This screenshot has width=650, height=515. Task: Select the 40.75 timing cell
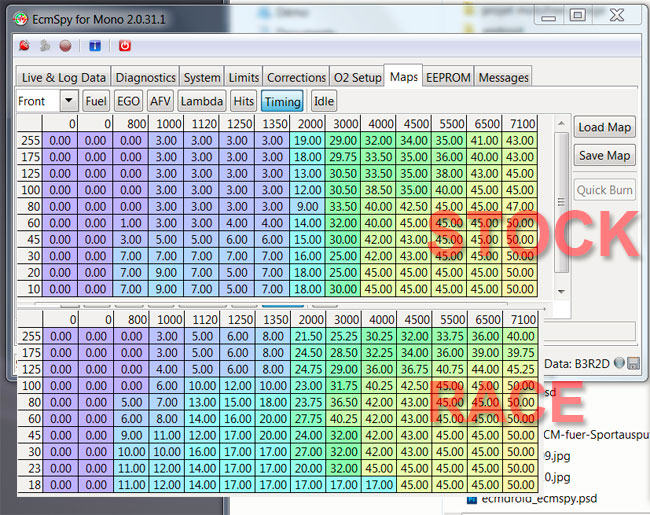(x=450, y=369)
